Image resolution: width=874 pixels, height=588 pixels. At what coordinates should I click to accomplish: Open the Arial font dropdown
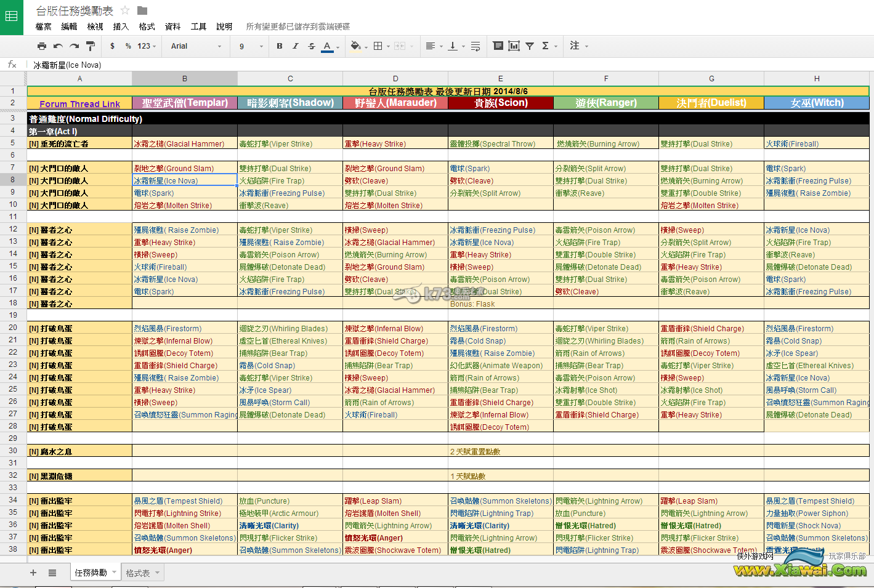coord(196,46)
